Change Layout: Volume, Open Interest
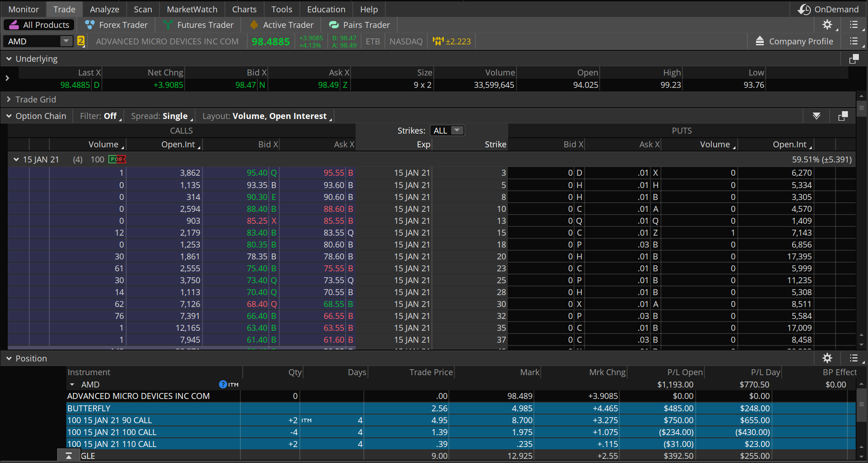The image size is (868, 463). pyautogui.click(x=267, y=116)
